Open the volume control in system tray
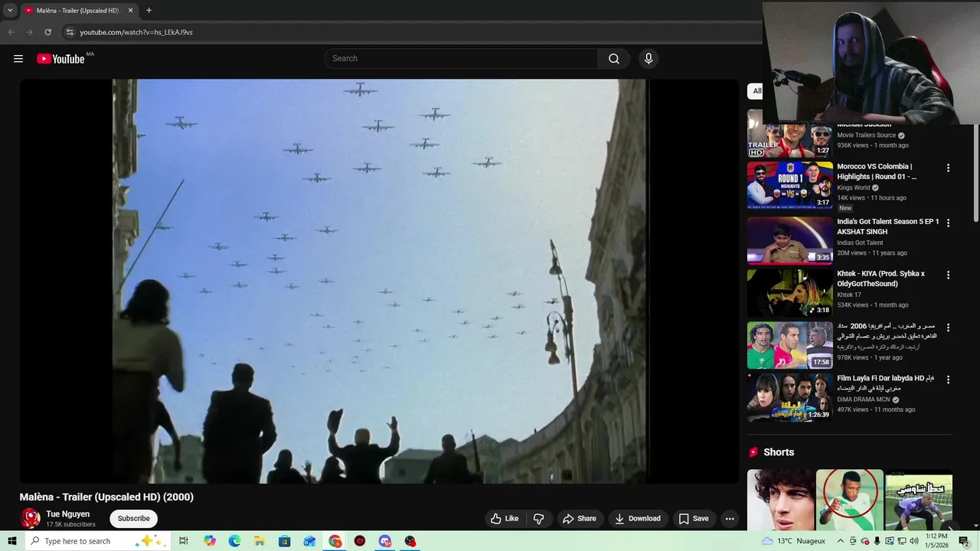 pyautogui.click(x=913, y=541)
